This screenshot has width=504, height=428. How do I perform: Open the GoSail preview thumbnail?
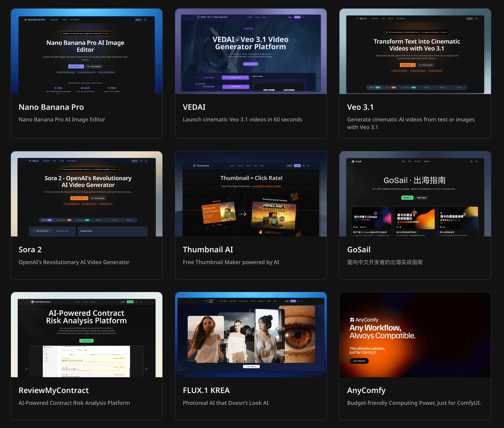tap(415, 194)
